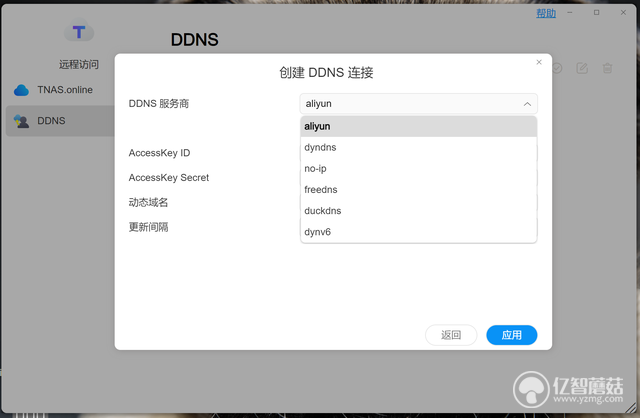Click the edit pencil toolbar icon
This screenshot has width=640, height=418.
coord(582,68)
